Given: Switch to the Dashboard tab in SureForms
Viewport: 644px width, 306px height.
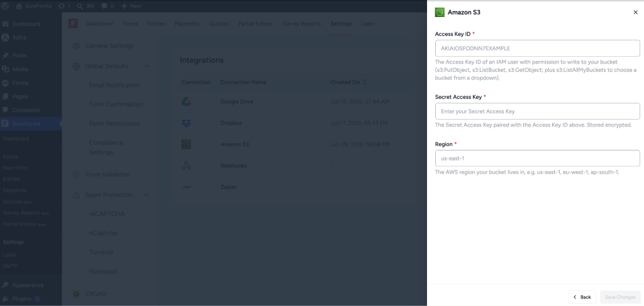Looking at the screenshot, I should click(x=99, y=23).
